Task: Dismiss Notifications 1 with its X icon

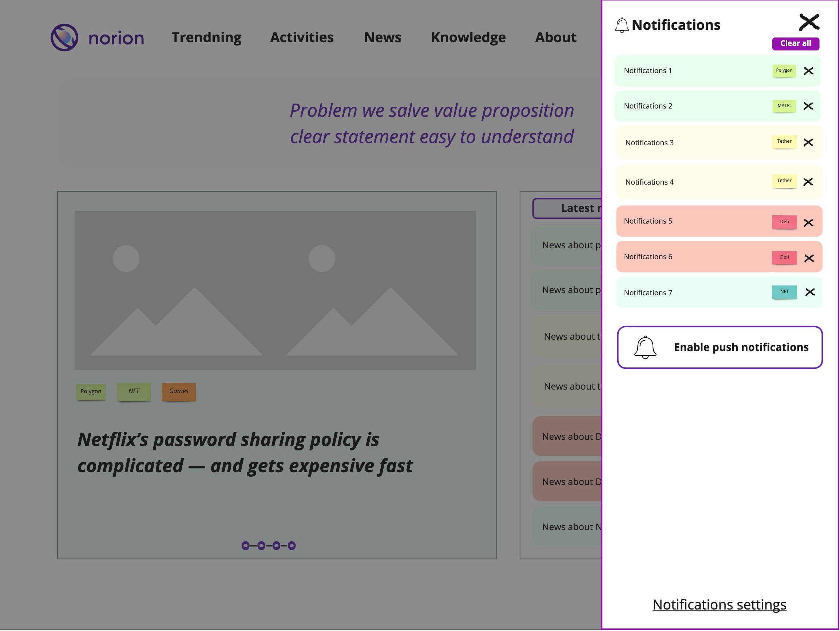Action: pos(808,71)
